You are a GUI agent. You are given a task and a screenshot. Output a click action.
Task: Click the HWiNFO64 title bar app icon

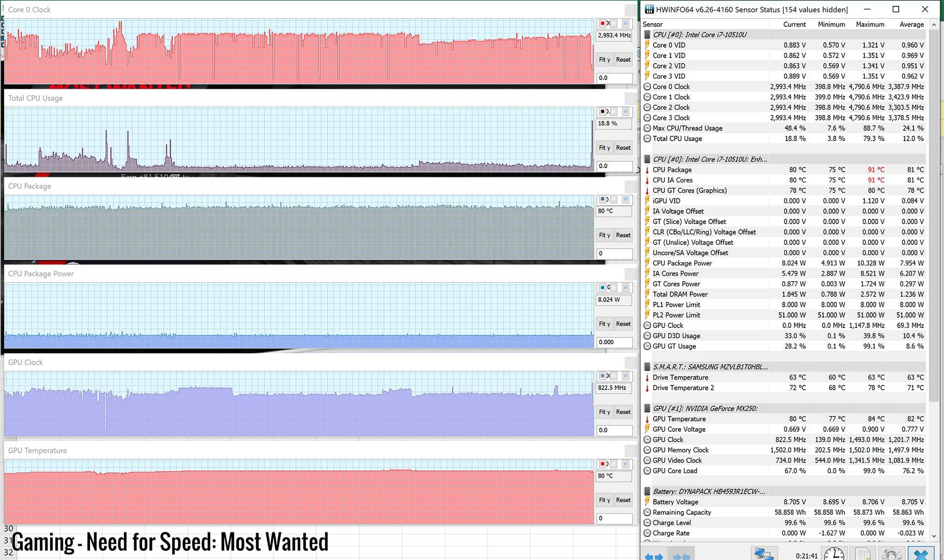(x=649, y=9)
